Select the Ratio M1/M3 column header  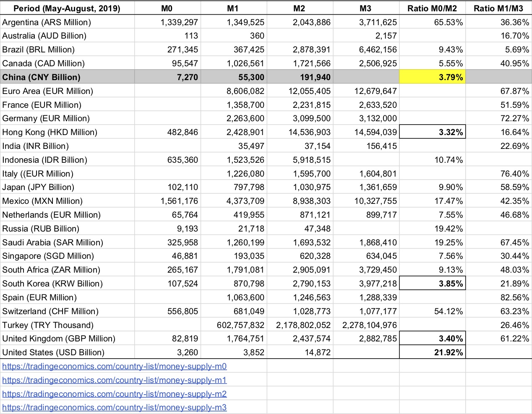[498, 8]
